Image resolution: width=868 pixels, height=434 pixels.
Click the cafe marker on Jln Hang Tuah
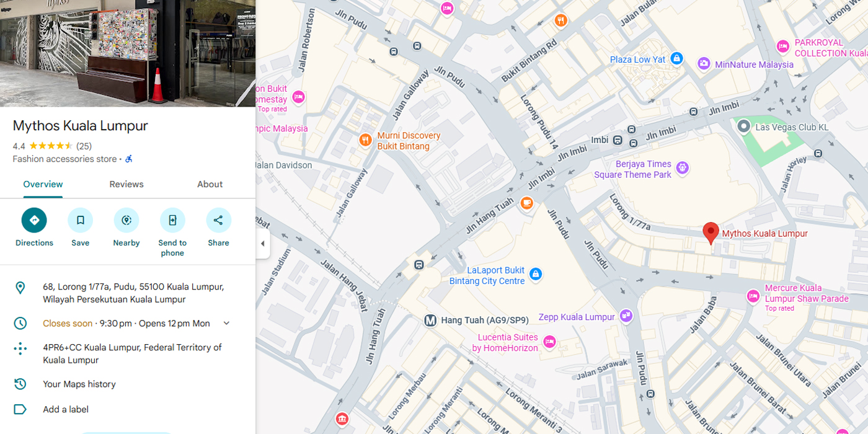(526, 203)
